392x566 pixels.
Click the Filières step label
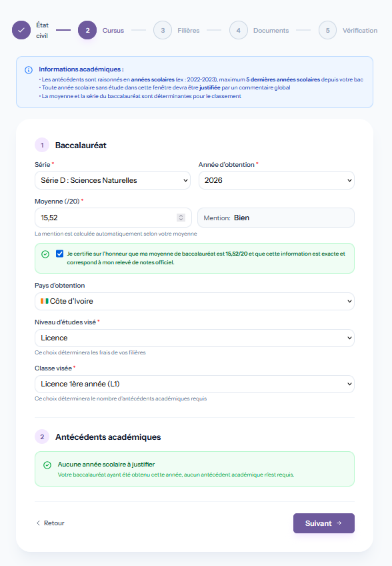(x=188, y=30)
